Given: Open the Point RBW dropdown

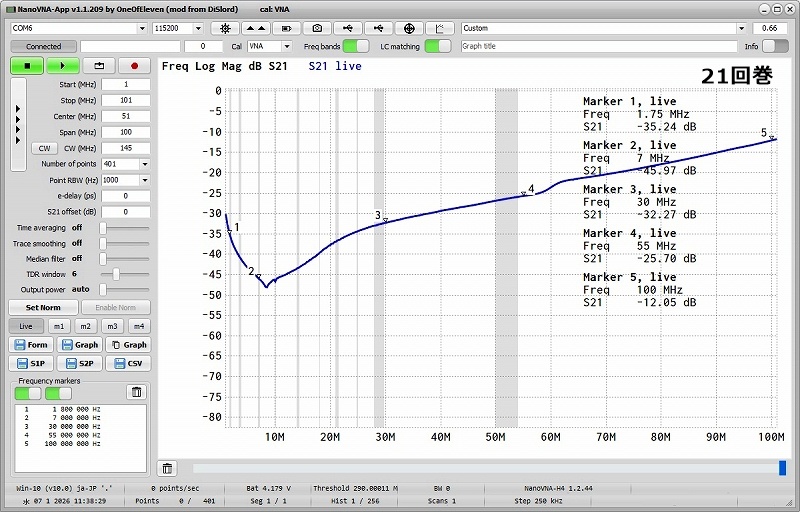Looking at the screenshot, I should tap(144, 180).
